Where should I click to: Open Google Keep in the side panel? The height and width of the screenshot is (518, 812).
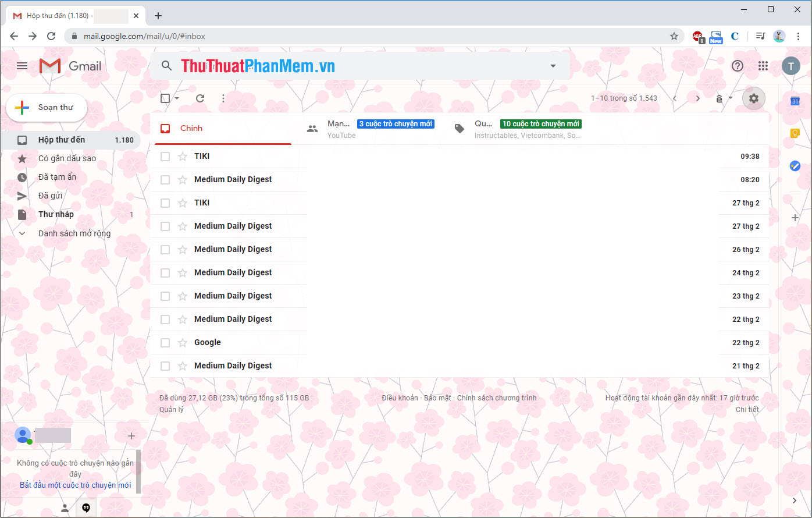(795, 133)
